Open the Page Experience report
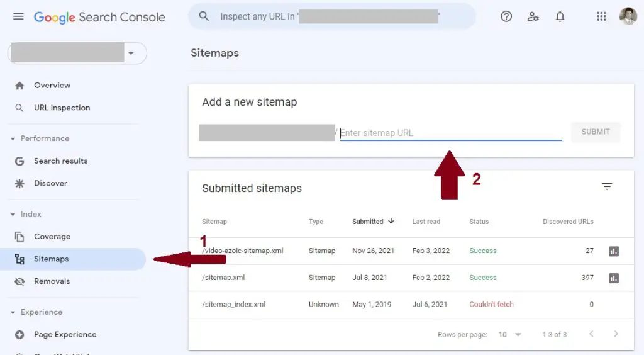The height and width of the screenshot is (355, 644). point(65,334)
